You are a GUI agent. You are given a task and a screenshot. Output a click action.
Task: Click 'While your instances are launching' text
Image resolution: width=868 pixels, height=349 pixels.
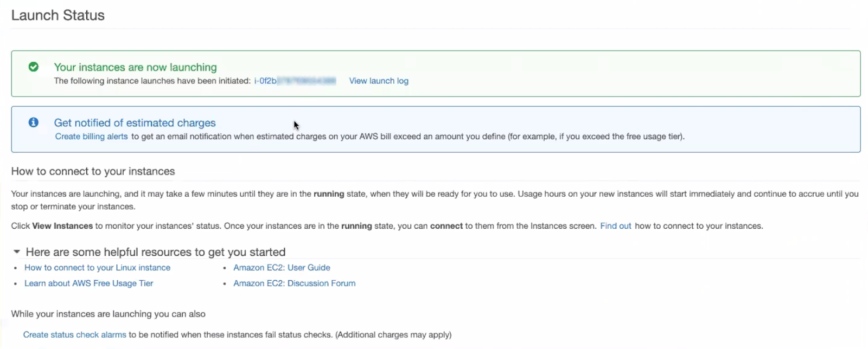pos(108,314)
